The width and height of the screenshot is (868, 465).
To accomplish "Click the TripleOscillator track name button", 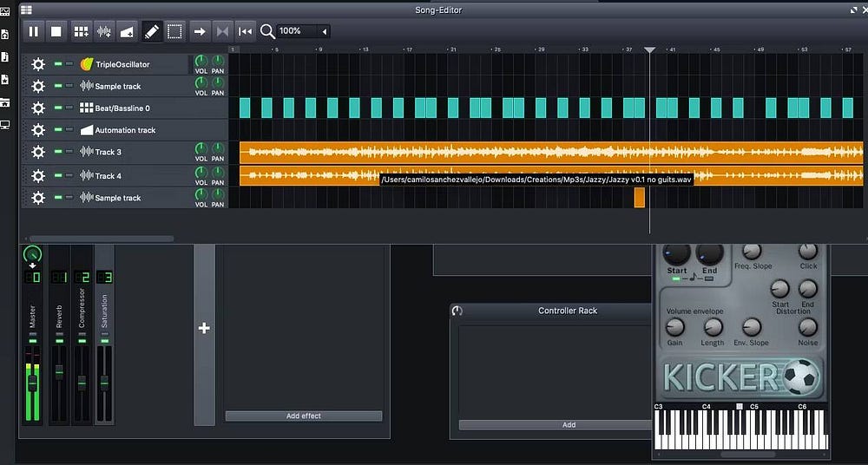I will coord(122,64).
